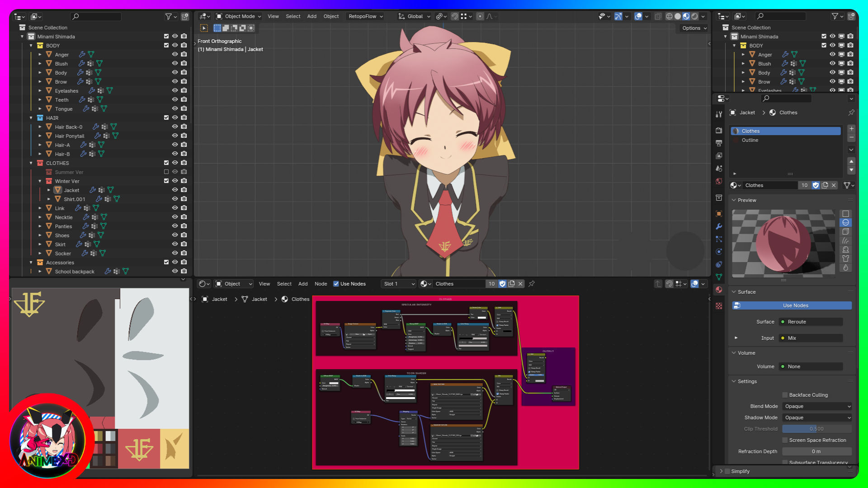Hide Hair Ponytail via its eye icon
This screenshot has height=488, width=868.
coord(175,136)
